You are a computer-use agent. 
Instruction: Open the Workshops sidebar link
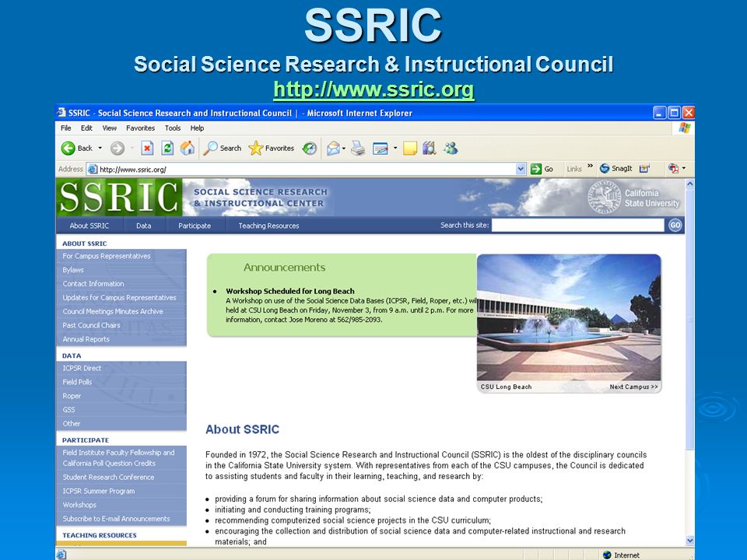click(79, 505)
